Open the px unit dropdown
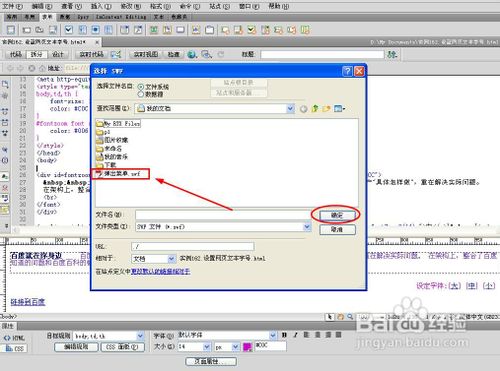 pos(236,347)
